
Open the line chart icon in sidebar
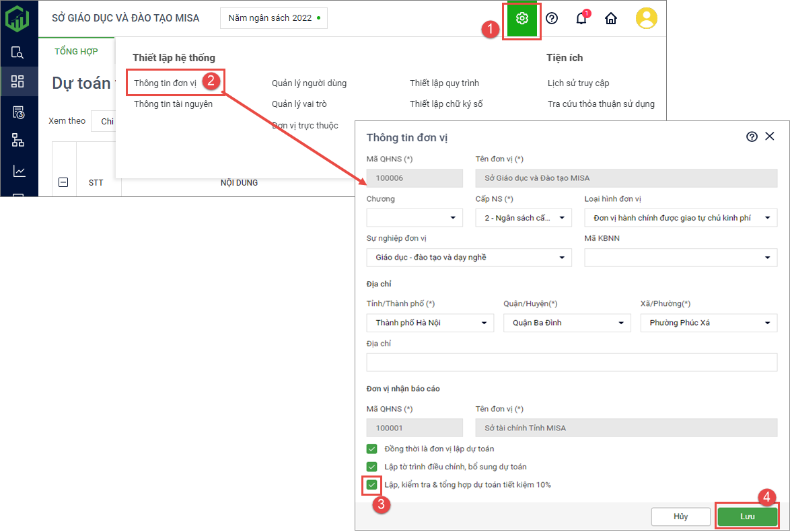(x=18, y=171)
